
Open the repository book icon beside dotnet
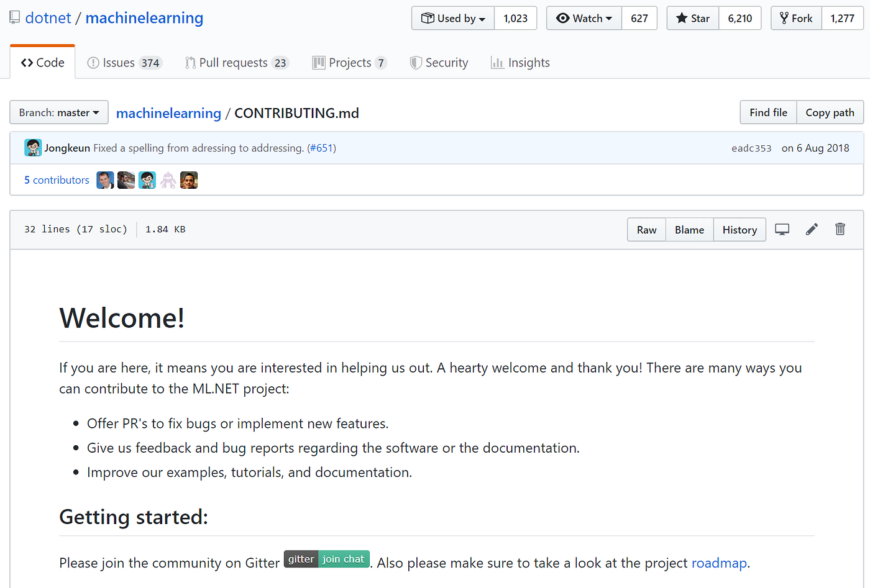click(14, 17)
